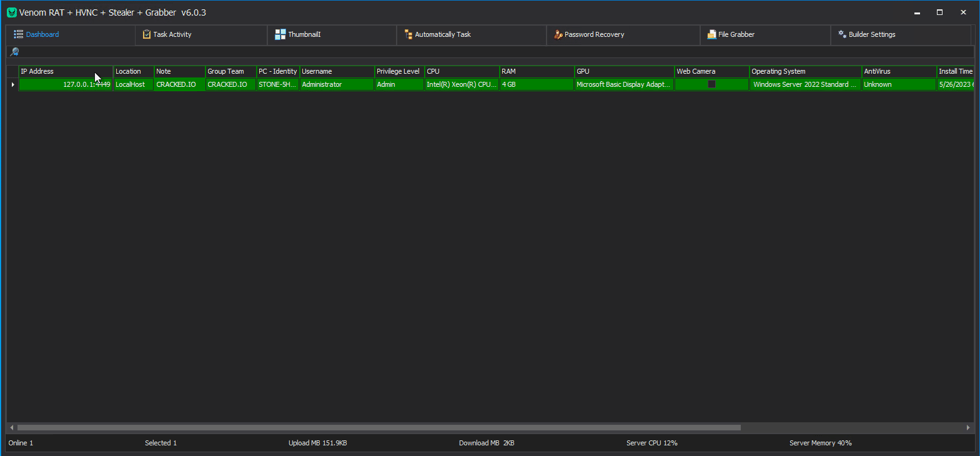Click the LocalHost location cell

(x=134, y=84)
